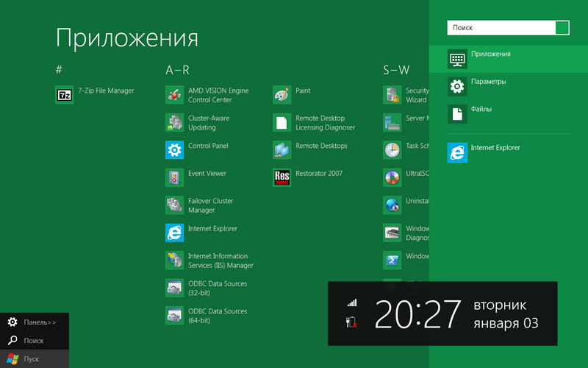Viewport: 588px width, 368px height.
Task: Open Панель>> in the bottom-left menu
Action: click(35, 322)
